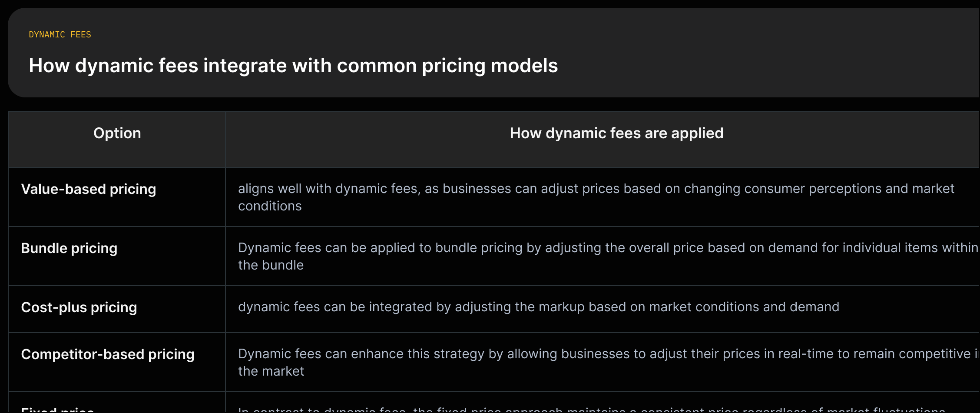Click the DYNAMIC FEES label
This screenshot has height=413, width=980.
pos(60,34)
